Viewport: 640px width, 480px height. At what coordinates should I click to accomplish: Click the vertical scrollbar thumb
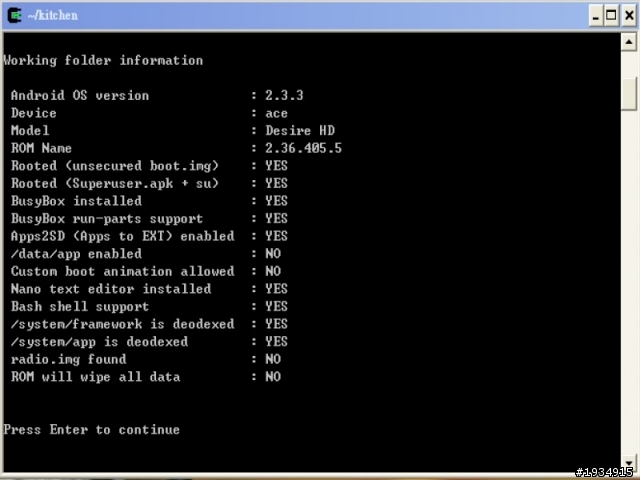629,94
